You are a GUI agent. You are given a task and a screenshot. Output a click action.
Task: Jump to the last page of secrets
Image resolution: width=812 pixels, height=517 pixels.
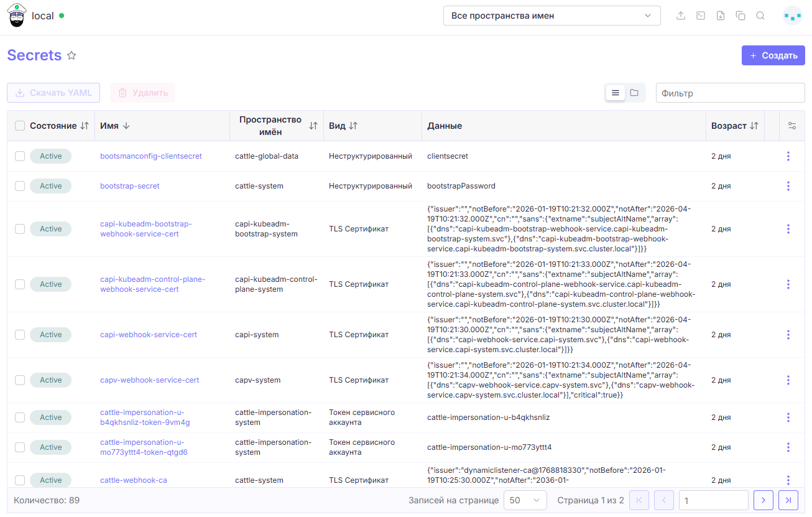[788, 500]
